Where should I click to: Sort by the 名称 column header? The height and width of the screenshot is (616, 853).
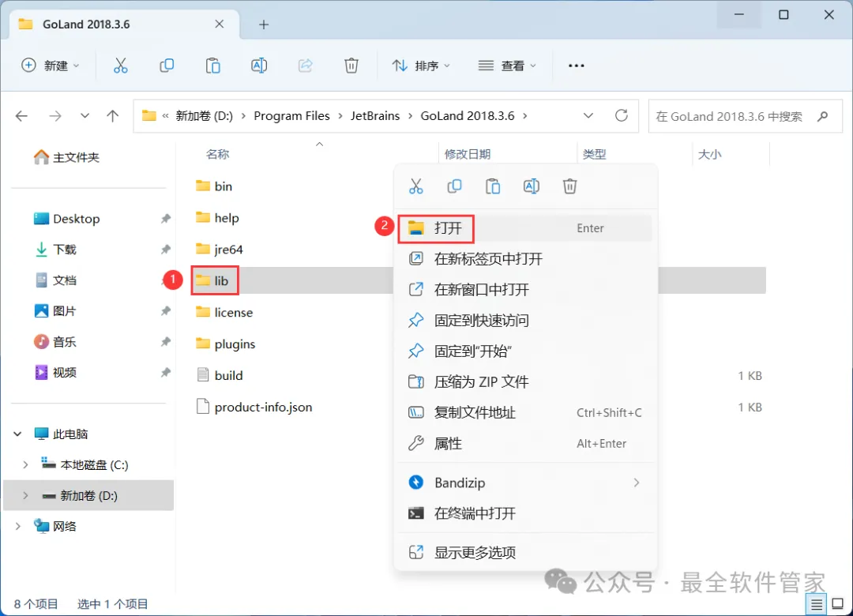point(218,155)
